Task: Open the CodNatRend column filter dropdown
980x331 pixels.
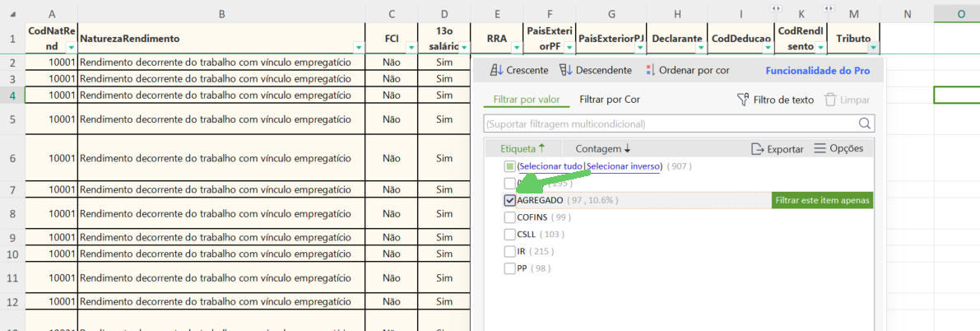Action: coord(72,48)
